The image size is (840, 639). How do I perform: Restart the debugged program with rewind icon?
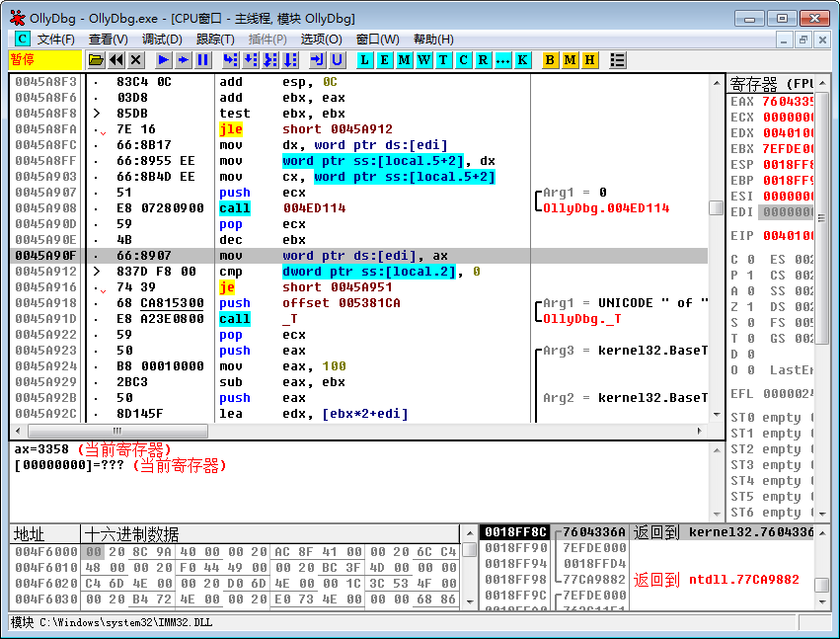click(x=116, y=60)
